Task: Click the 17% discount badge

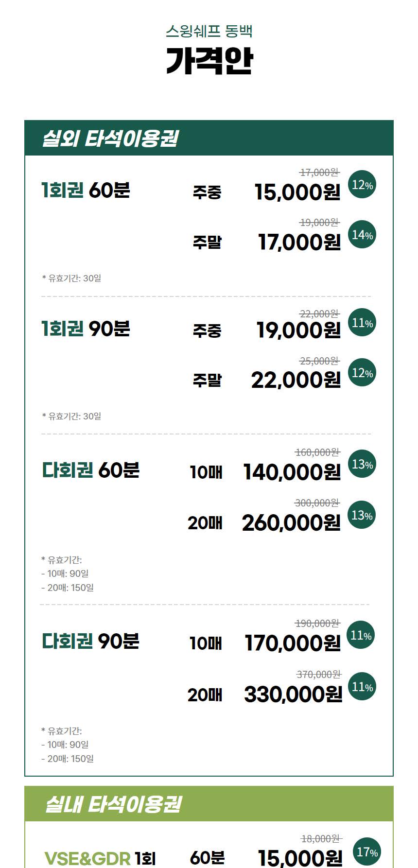Action: [x=367, y=852]
